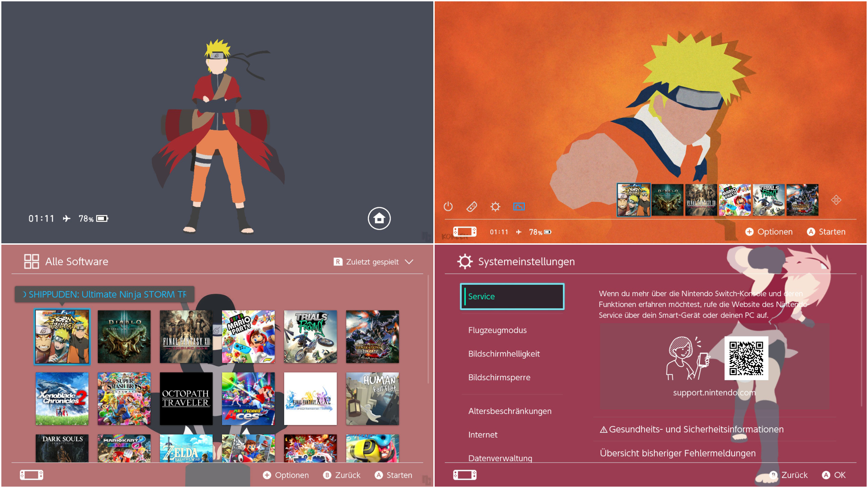
Task: Click the gear icon beside Systemeinstellungen
Action: (x=465, y=262)
